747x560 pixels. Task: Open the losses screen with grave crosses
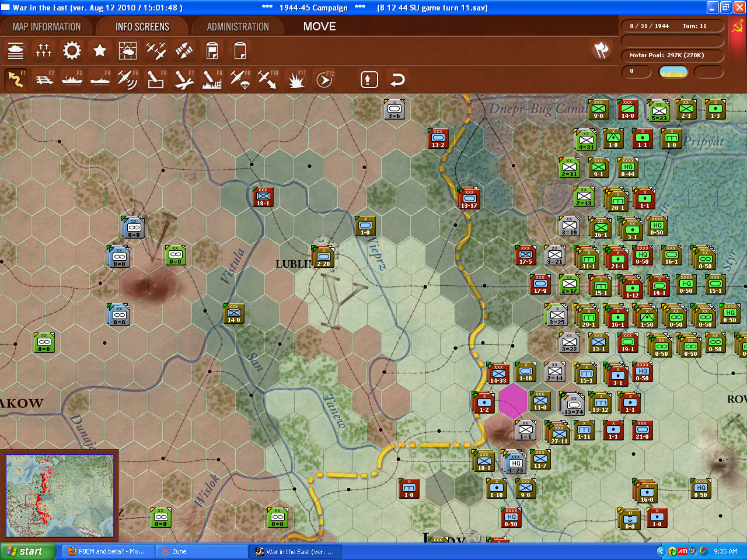[x=44, y=51]
